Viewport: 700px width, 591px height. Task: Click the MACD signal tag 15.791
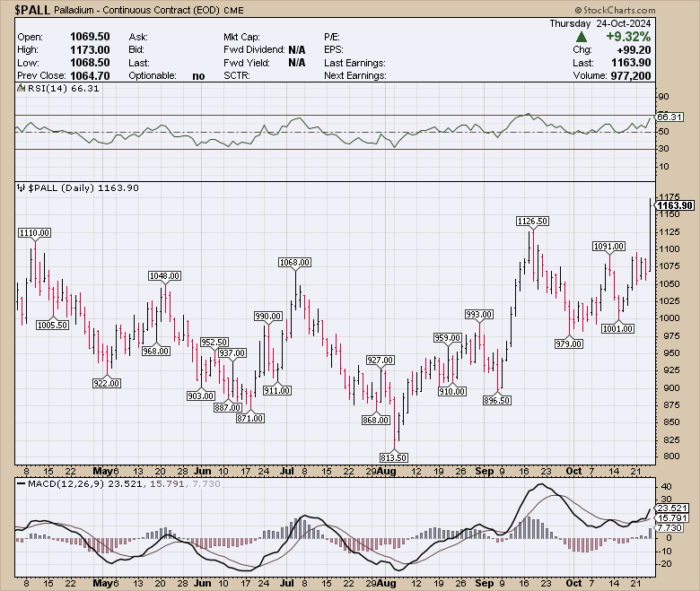672,517
